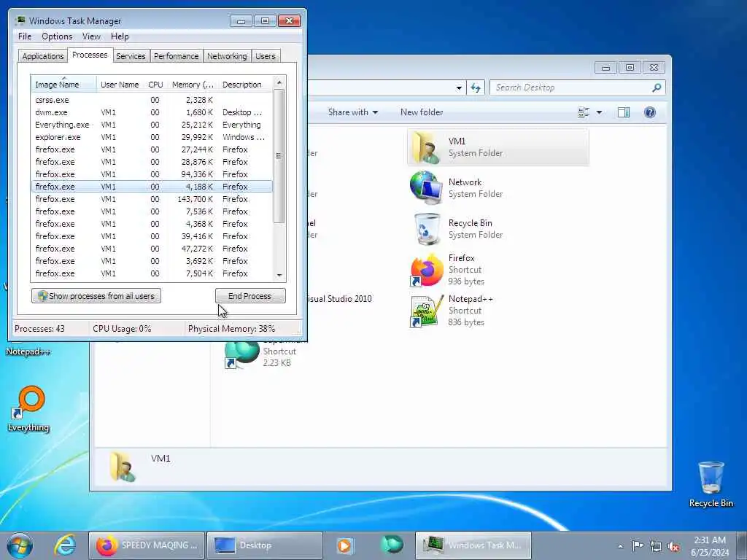This screenshot has height=560, width=747.
Task: Switch to the Applications tab
Action: click(43, 56)
